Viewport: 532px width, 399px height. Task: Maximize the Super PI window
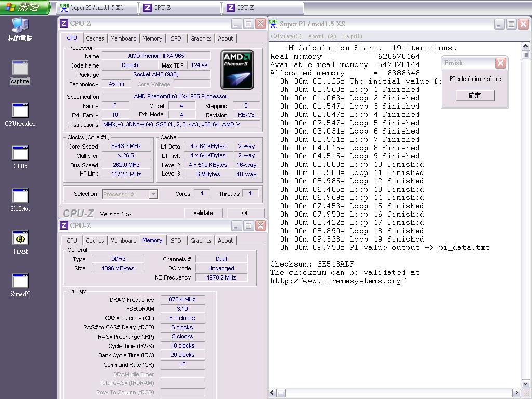[511, 24]
